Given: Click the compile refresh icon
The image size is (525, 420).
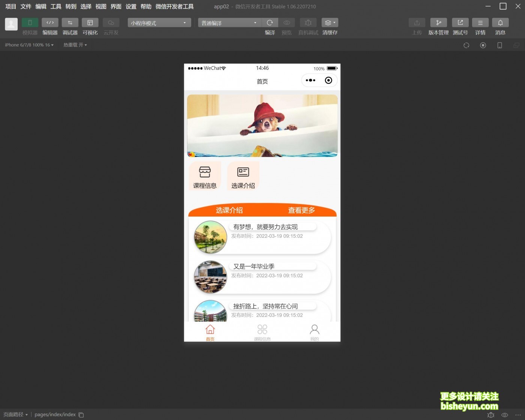Looking at the screenshot, I should click(270, 22).
